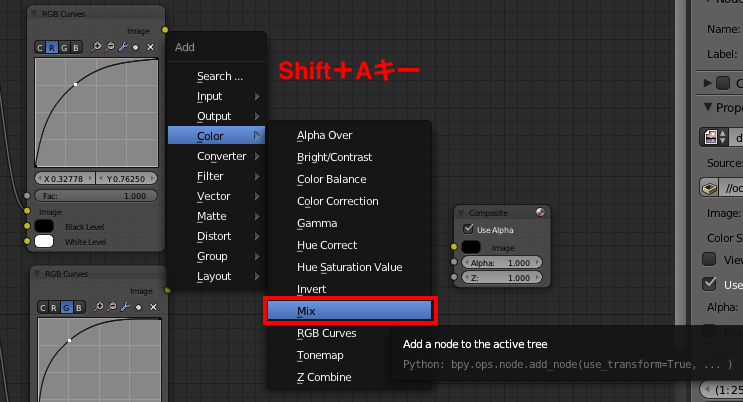743x402 pixels.
Task: Click Image input socket of Composite node
Action: click(x=454, y=247)
